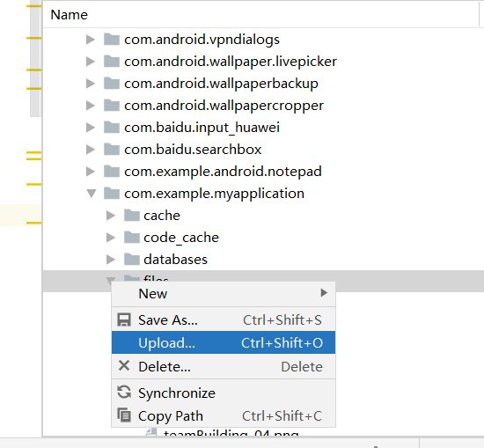Click the Copy Path pages icon
The height and width of the screenshot is (448, 484).
coord(124,415)
